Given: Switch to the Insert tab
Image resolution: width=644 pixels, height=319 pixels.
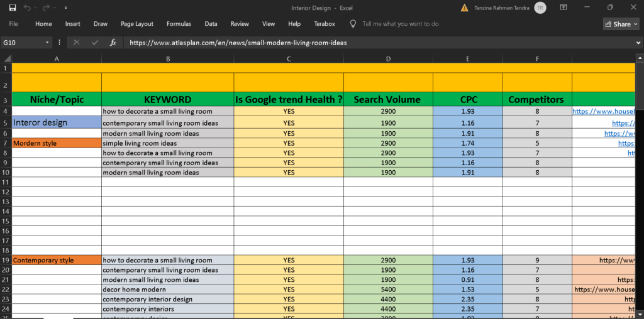Looking at the screenshot, I should [73, 24].
